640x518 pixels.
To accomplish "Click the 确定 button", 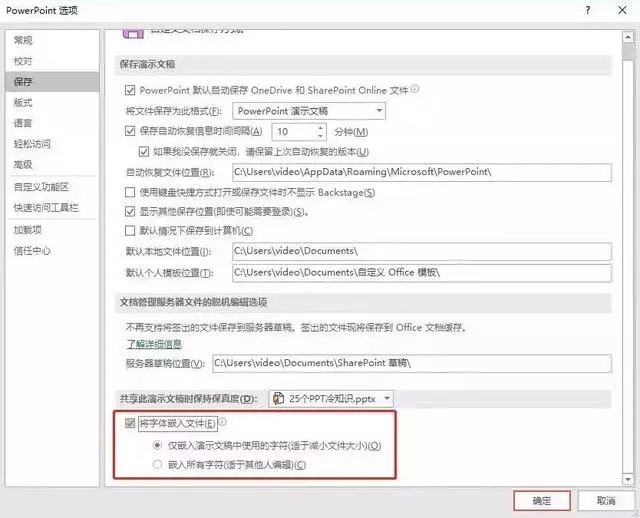I will click(542, 500).
